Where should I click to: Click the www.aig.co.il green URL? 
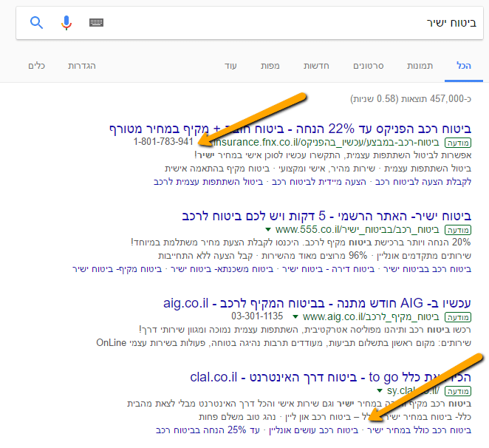pos(371,317)
